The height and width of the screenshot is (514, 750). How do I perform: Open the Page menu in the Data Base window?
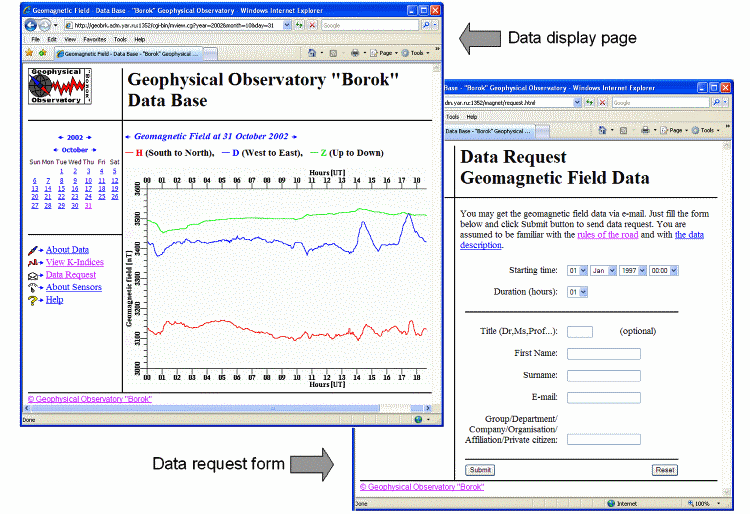tap(384, 53)
